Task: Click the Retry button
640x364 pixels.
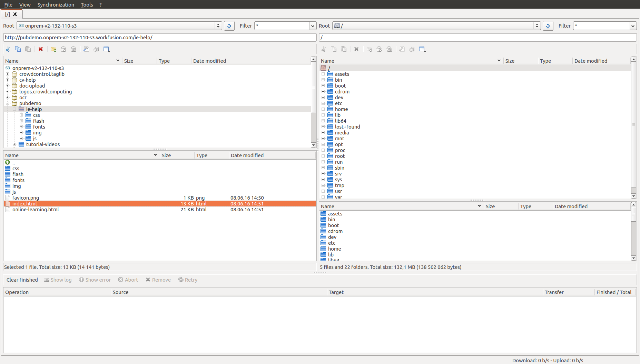Action: tap(188, 280)
